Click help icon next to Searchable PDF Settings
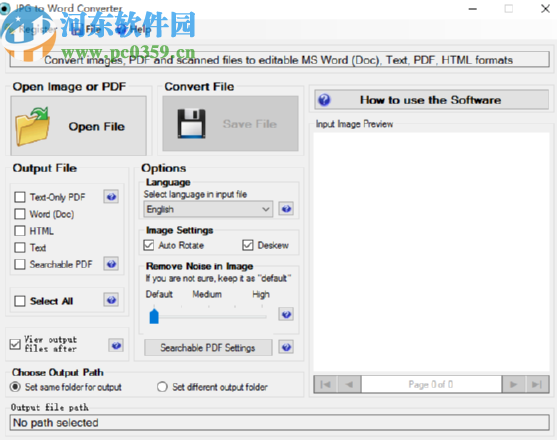This screenshot has width=557, height=440. pyautogui.click(x=286, y=347)
